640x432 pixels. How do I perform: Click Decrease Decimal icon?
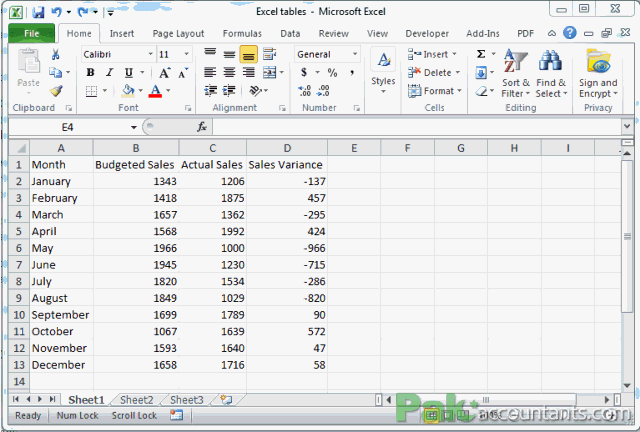pyautogui.click(x=323, y=91)
